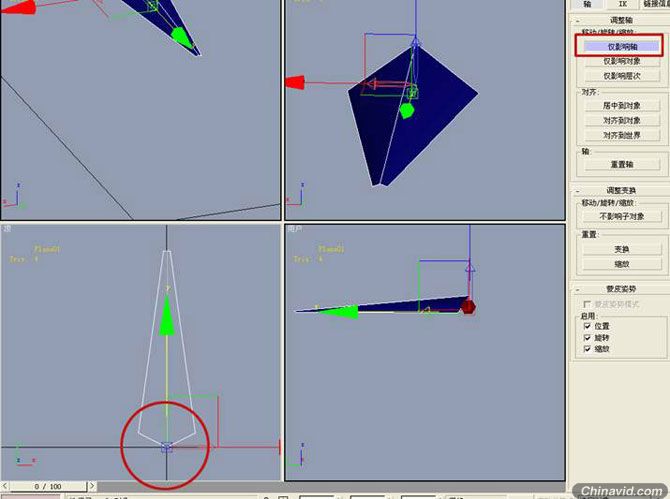Image resolution: width=670 pixels, height=499 pixels.
Task: Switch to the IK tab
Action: pyautogui.click(x=623, y=4)
